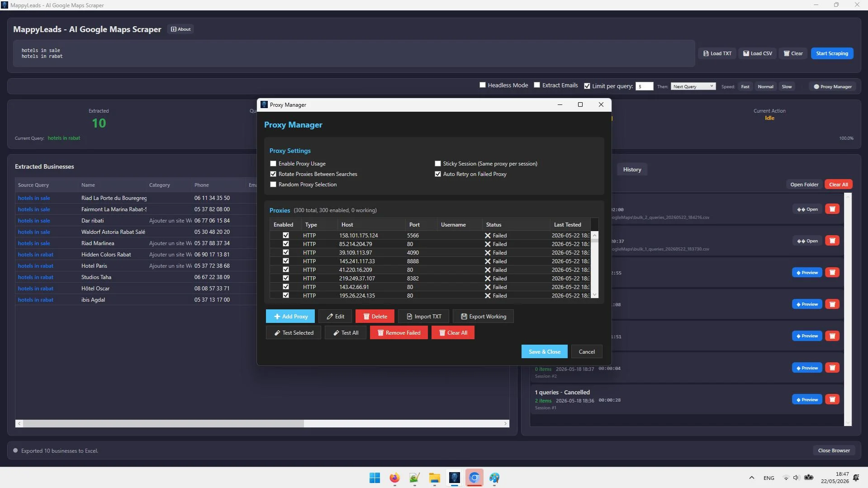868x488 pixels.
Task: Open File Explorer from the taskbar
Action: coord(434,478)
